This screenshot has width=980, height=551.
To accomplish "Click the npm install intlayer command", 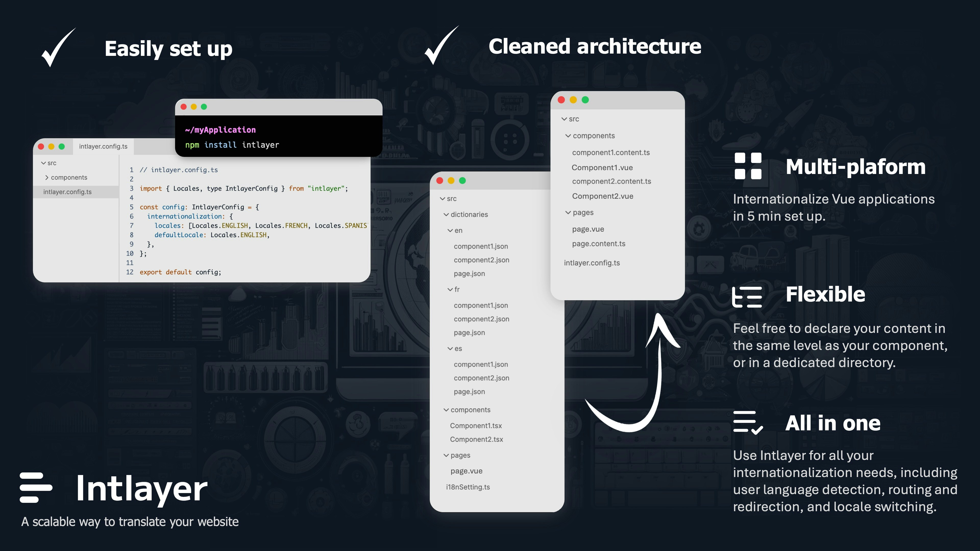I will click(232, 145).
